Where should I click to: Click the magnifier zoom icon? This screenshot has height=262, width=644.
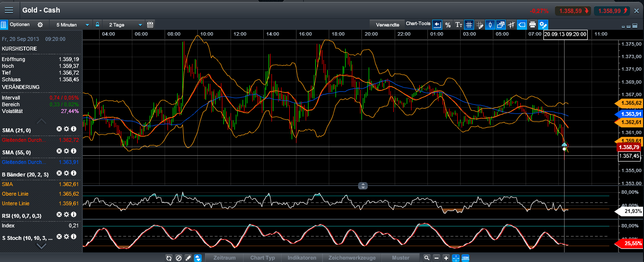426,258
